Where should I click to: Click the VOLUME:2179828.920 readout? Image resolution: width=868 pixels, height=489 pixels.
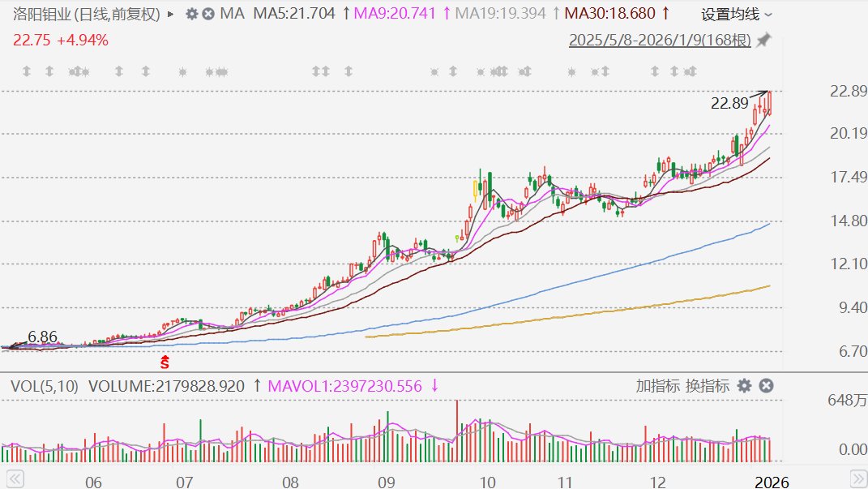pyautogui.click(x=166, y=386)
